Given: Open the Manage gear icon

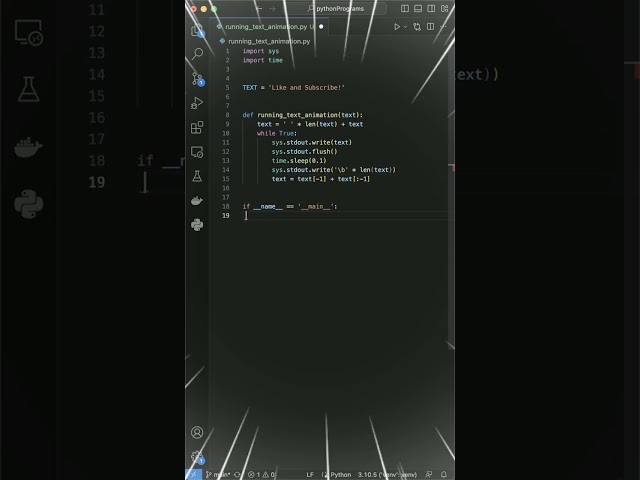Looking at the screenshot, I should [x=198, y=457].
